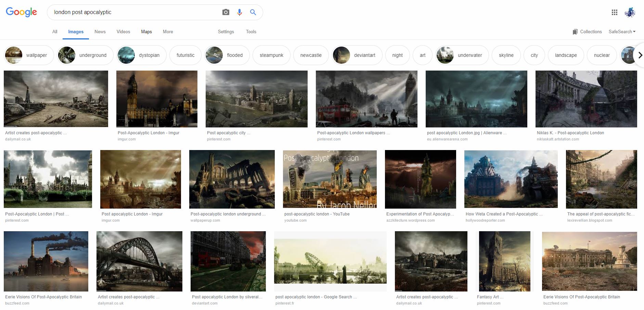Expand the More search menu

168,32
